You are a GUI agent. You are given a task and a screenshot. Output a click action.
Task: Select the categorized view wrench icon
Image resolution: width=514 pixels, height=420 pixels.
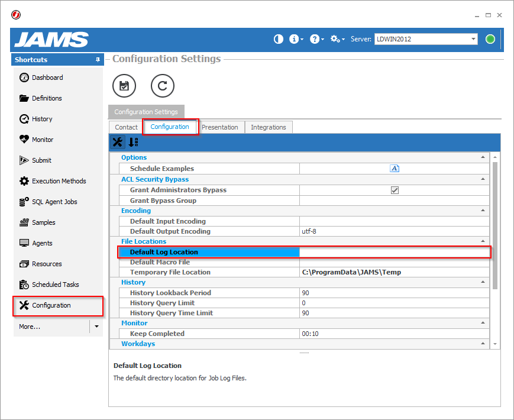(117, 142)
